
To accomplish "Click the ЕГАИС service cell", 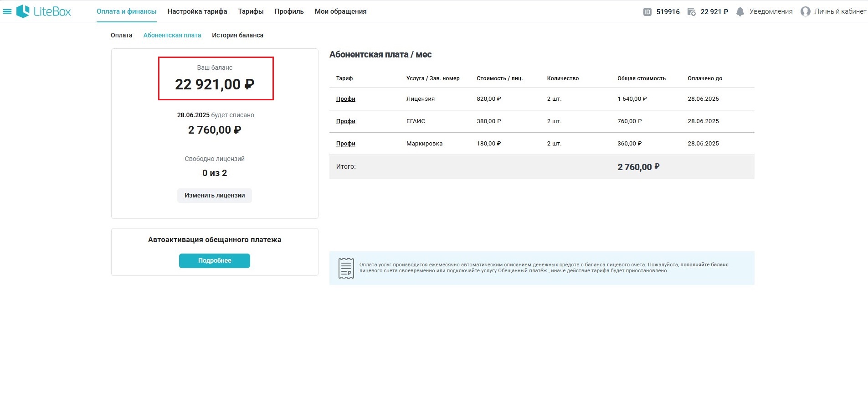I will (x=416, y=121).
